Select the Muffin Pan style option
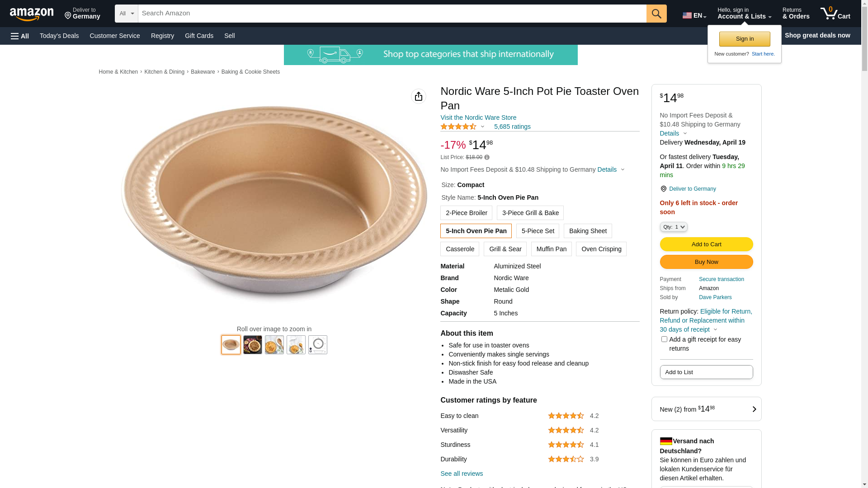The height and width of the screenshot is (488, 868). click(x=551, y=249)
